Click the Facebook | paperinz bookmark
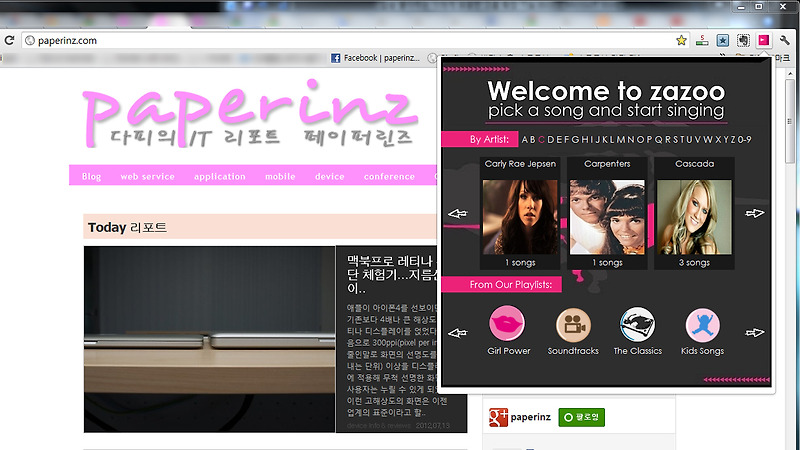The height and width of the screenshot is (450, 800). pyautogui.click(x=376, y=58)
